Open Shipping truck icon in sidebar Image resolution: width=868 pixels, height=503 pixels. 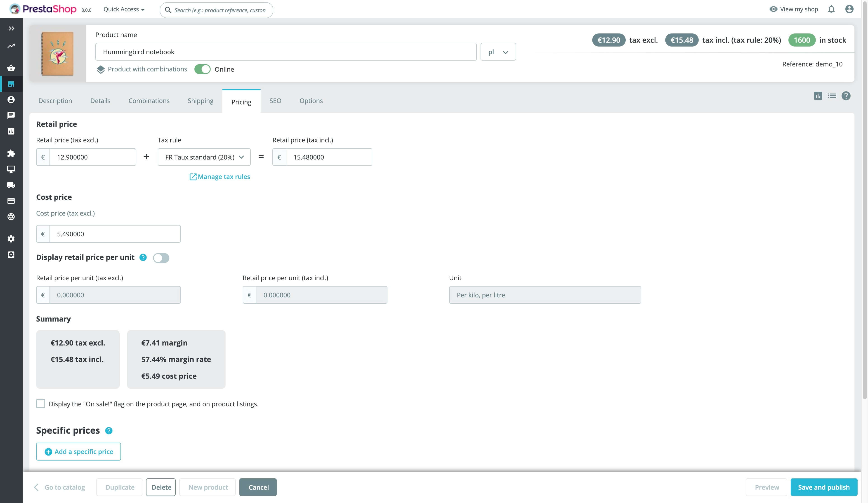11,185
